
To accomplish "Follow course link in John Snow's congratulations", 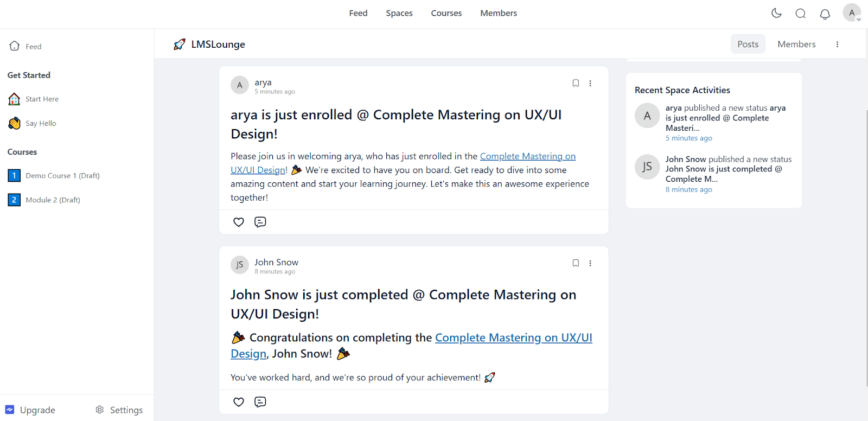I will coord(411,346).
